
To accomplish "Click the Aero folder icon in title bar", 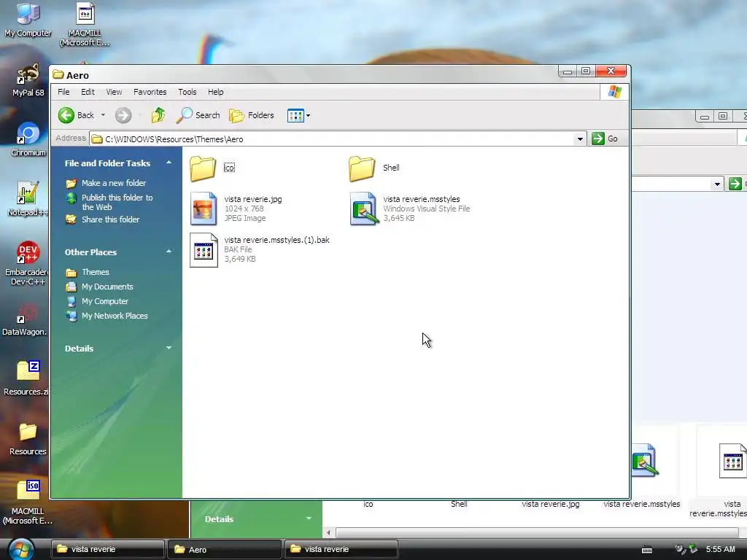I will pyautogui.click(x=58, y=75).
